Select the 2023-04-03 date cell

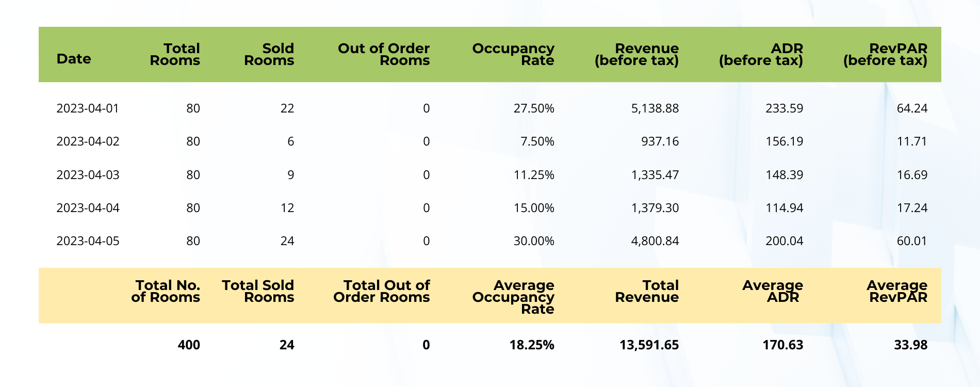(88, 175)
